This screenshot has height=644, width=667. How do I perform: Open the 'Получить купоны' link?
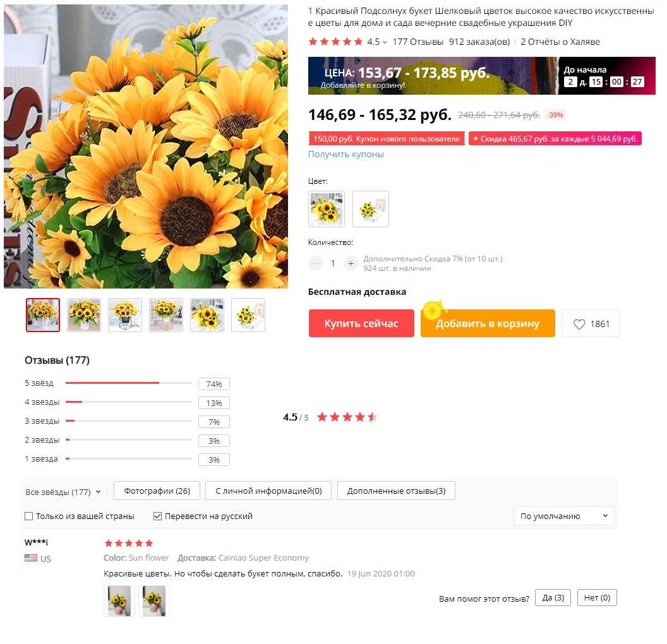[346, 154]
